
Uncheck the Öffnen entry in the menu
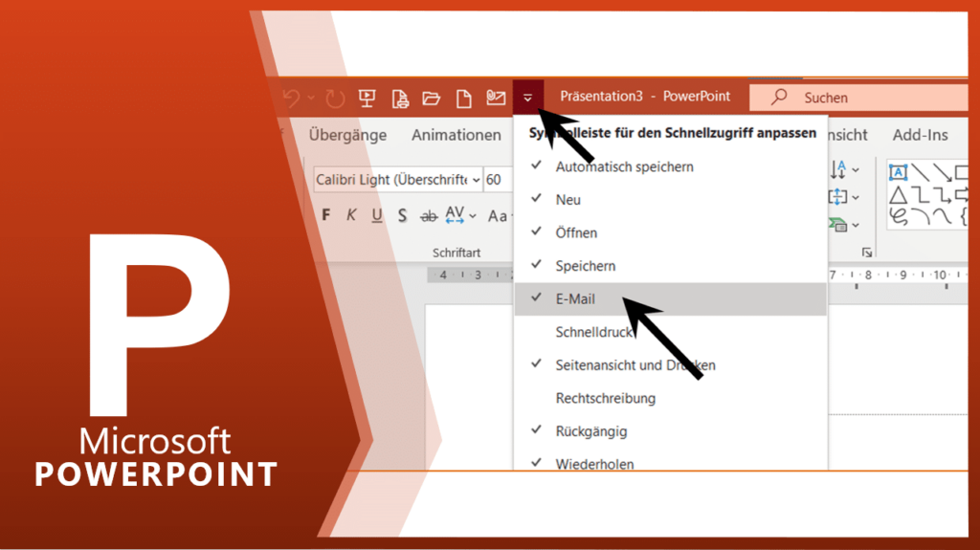point(670,233)
